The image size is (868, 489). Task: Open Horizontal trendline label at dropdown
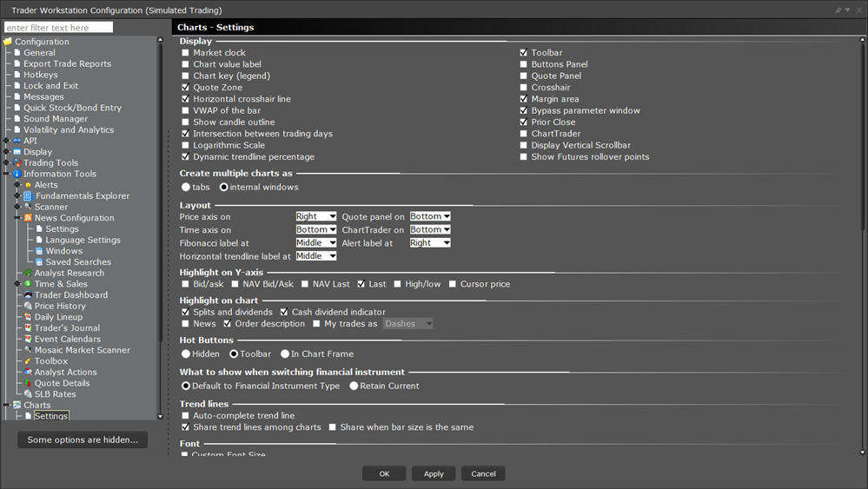[316, 256]
